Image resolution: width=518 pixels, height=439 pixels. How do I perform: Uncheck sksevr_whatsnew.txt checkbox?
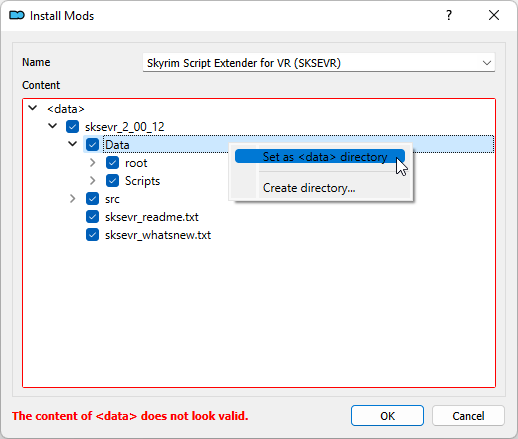pos(92,235)
